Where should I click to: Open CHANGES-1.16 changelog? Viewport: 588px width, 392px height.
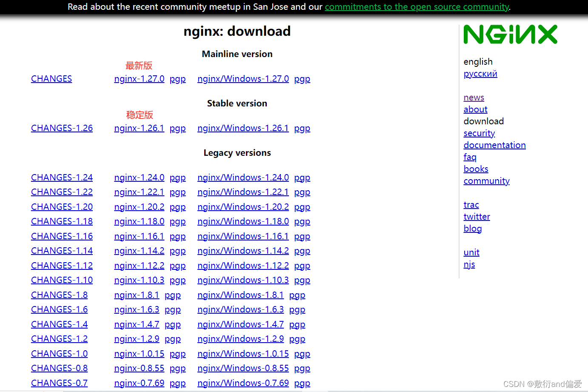point(62,236)
